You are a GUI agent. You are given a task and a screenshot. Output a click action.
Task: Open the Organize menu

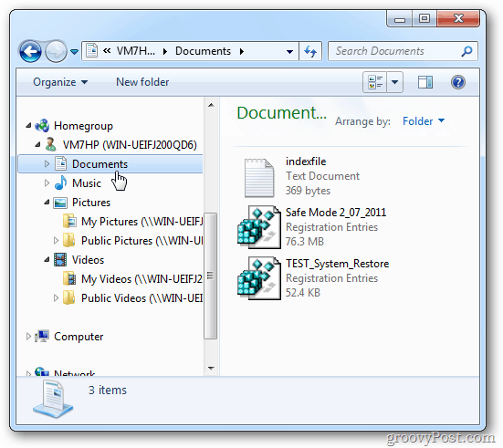pos(60,82)
